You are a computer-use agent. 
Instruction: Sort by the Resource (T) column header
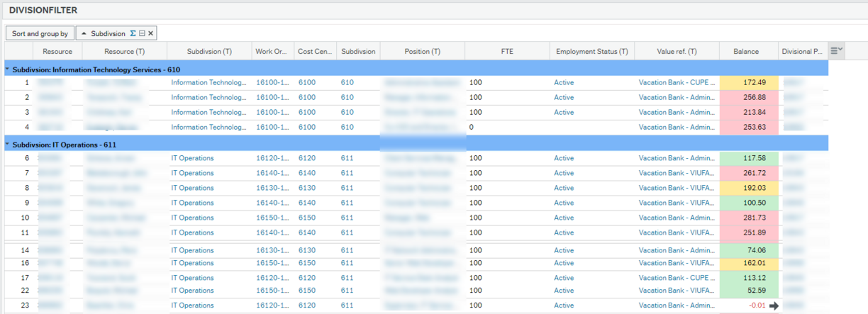[125, 51]
